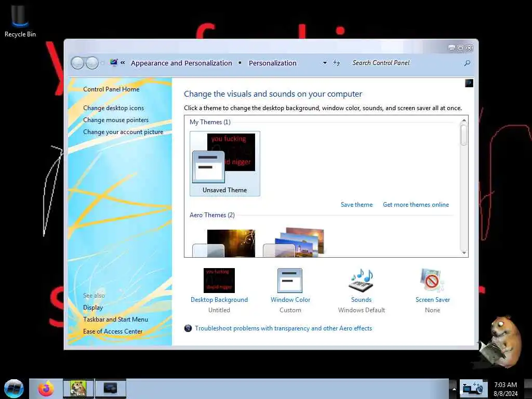Click the double-chevron breadcrumb expander
This screenshot has width=532, height=399.
point(123,63)
